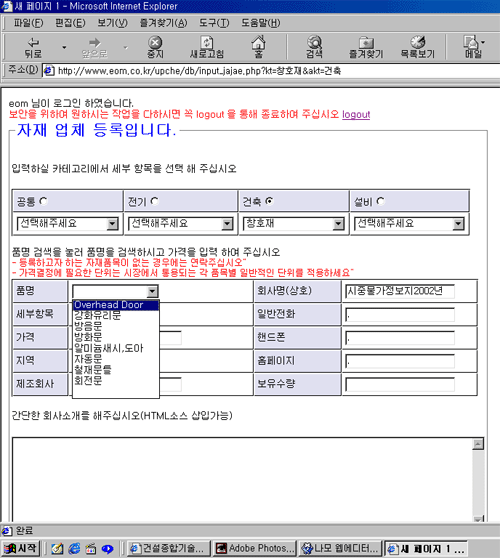This screenshot has width=500, height=558.
Task: Click the 회사명(상호) input field
Action: (400, 291)
